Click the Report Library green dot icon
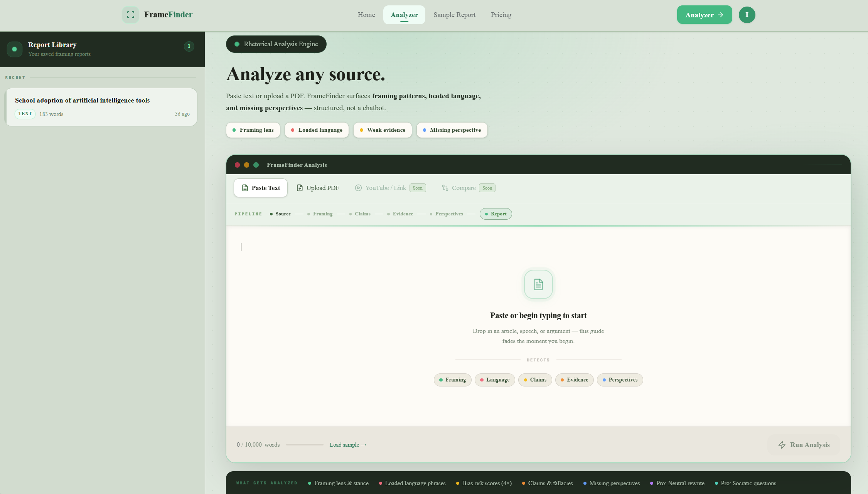 [x=15, y=49]
